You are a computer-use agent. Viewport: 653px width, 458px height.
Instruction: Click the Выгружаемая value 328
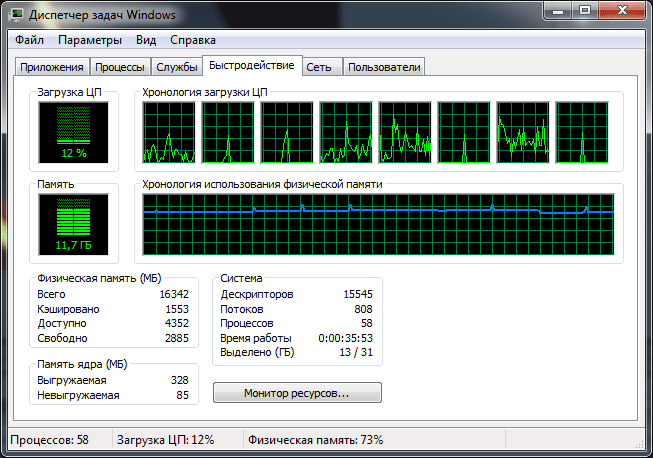(179, 380)
